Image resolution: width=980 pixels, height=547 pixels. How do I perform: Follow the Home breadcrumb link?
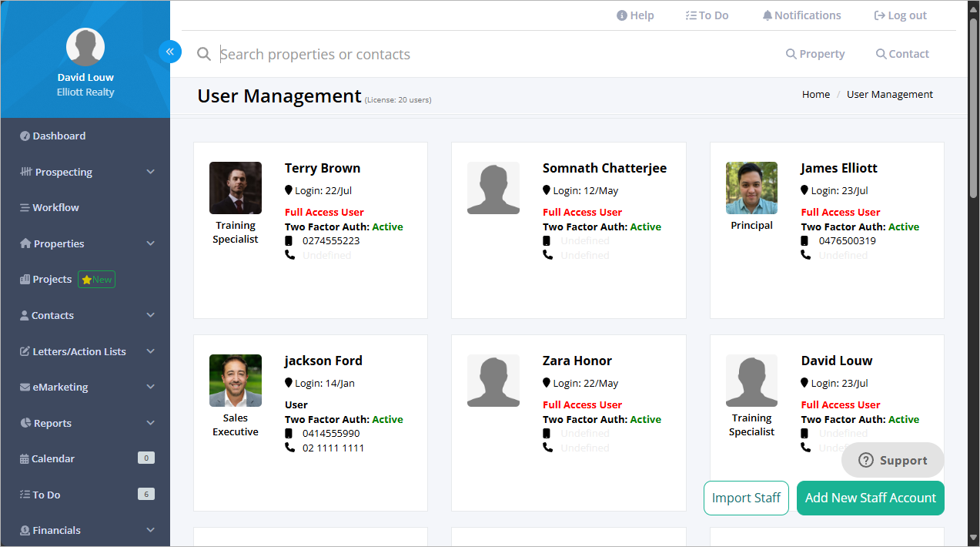pyautogui.click(x=816, y=94)
